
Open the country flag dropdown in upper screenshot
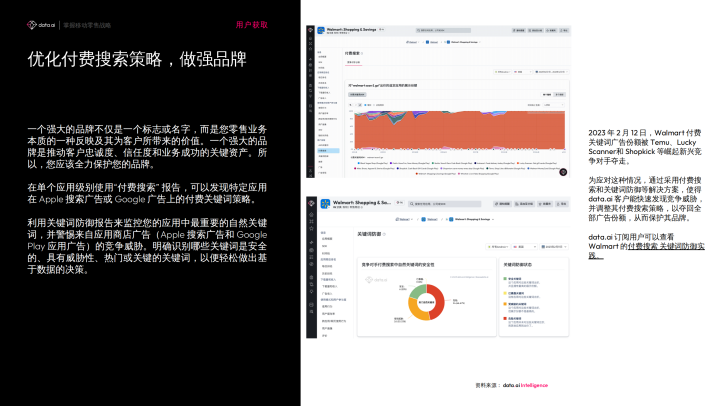point(522,72)
